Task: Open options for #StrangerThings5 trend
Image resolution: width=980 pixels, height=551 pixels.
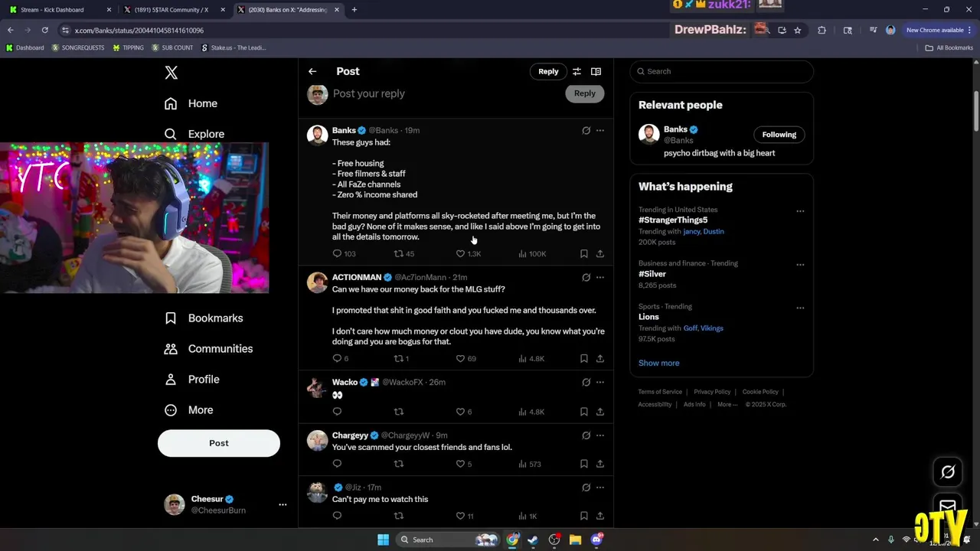Action: point(800,211)
